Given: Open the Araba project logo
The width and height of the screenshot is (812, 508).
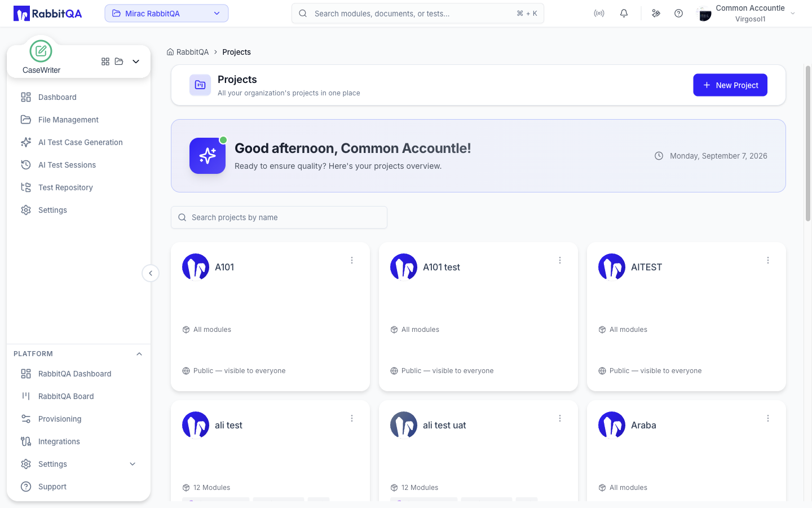Looking at the screenshot, I should click(x=612, y=425).
